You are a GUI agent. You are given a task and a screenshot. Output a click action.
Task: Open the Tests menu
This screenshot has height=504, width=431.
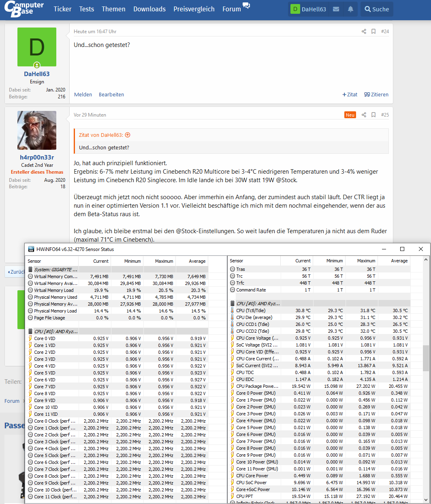86,9
